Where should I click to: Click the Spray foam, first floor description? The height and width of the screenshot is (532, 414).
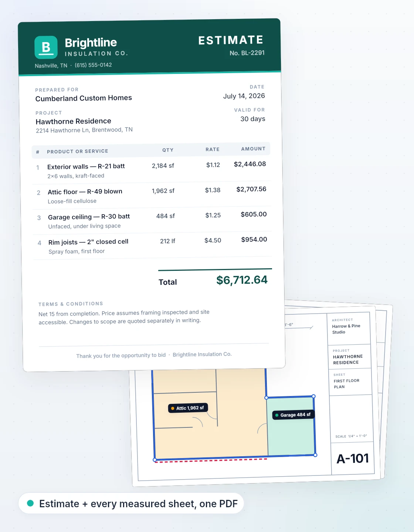tap(77, 252)
